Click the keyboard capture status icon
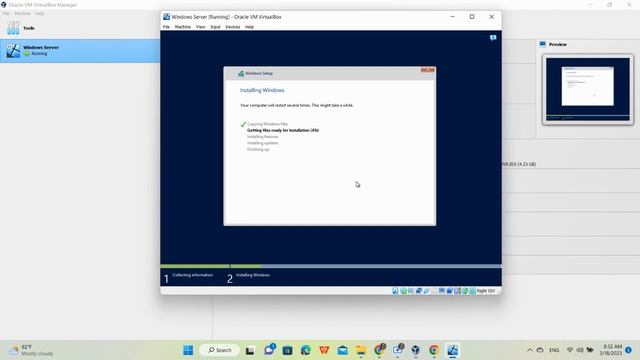The width and height of the screenshot is (640, 360). pyautogui.click(x=473, y=291)
